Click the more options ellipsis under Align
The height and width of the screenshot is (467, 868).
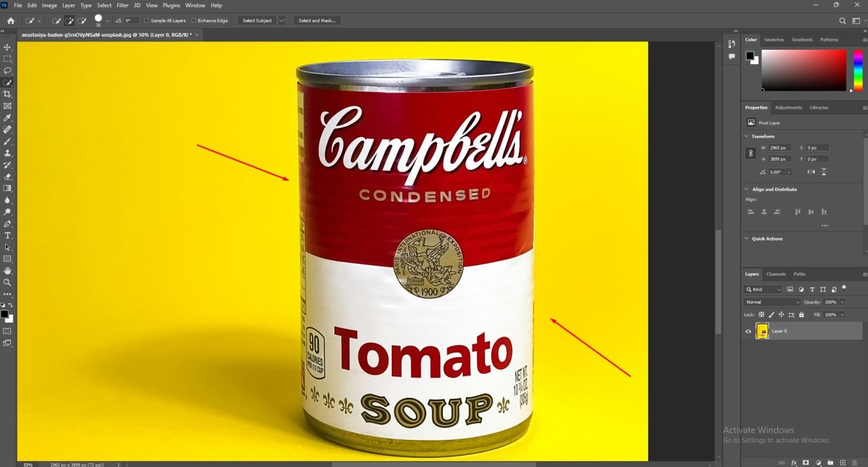point(824,225)
